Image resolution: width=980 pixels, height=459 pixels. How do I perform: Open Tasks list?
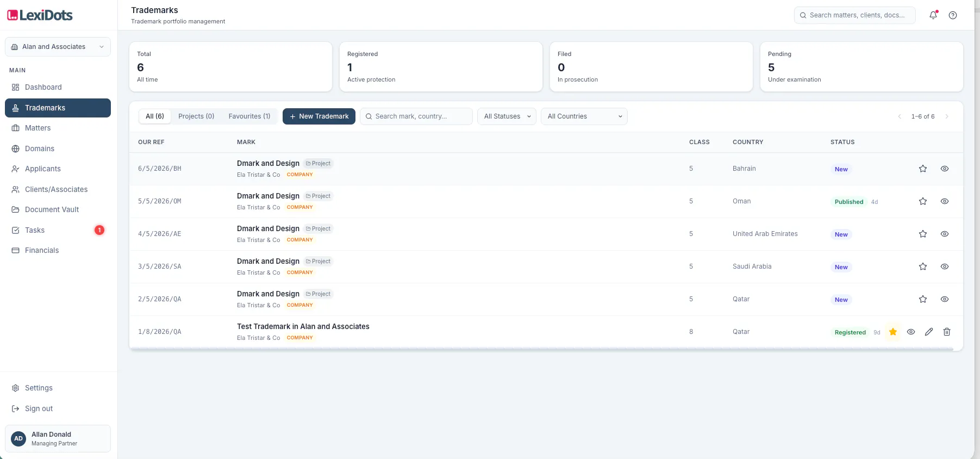pyautogui.click(x=58, y=230)
